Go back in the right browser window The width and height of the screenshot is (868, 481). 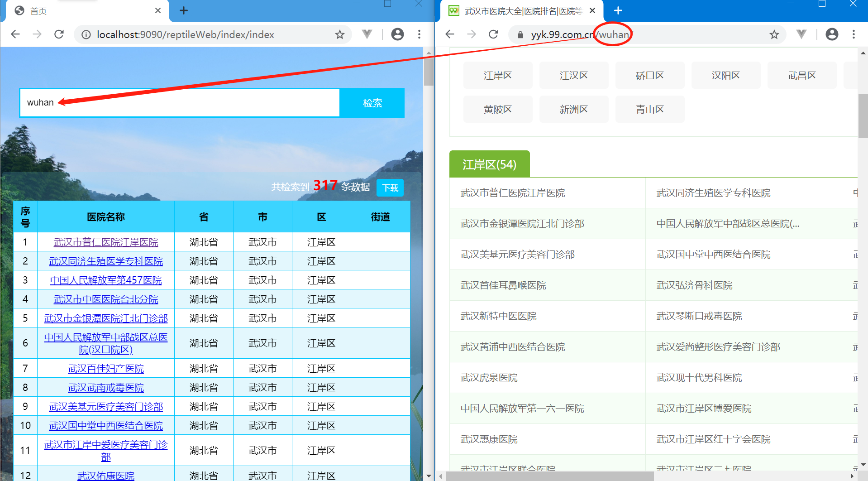450,34
